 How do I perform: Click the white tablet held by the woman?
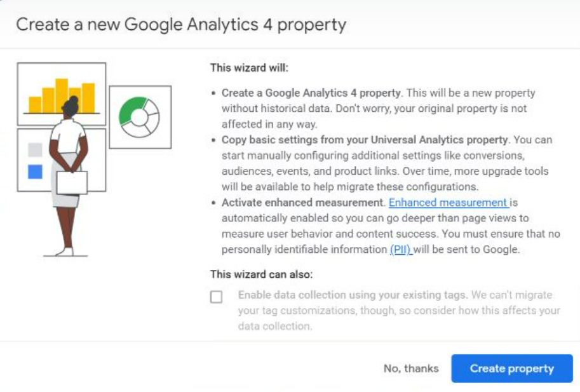(x=72, y=183)
